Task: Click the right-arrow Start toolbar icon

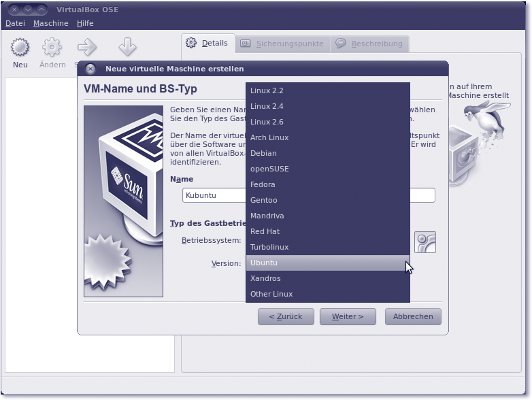Action: (x=86, y=48)
